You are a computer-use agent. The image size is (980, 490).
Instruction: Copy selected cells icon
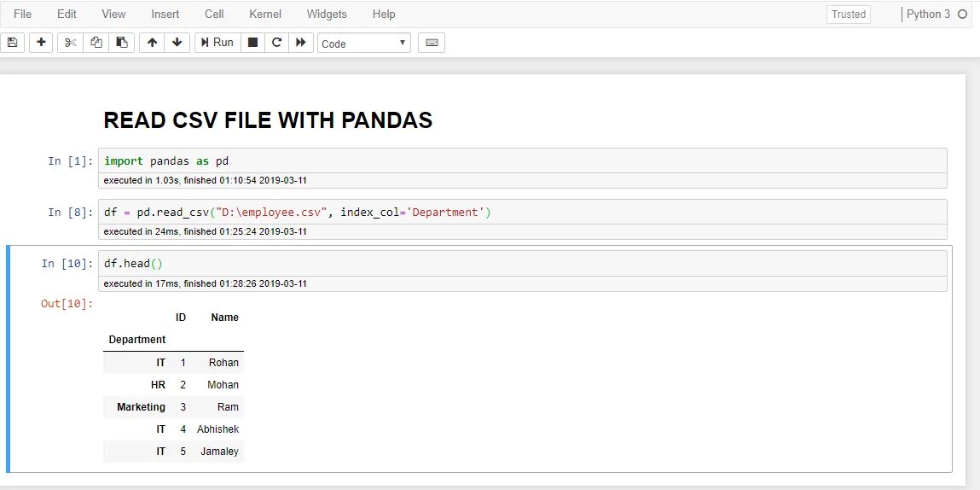coord(96,43)
